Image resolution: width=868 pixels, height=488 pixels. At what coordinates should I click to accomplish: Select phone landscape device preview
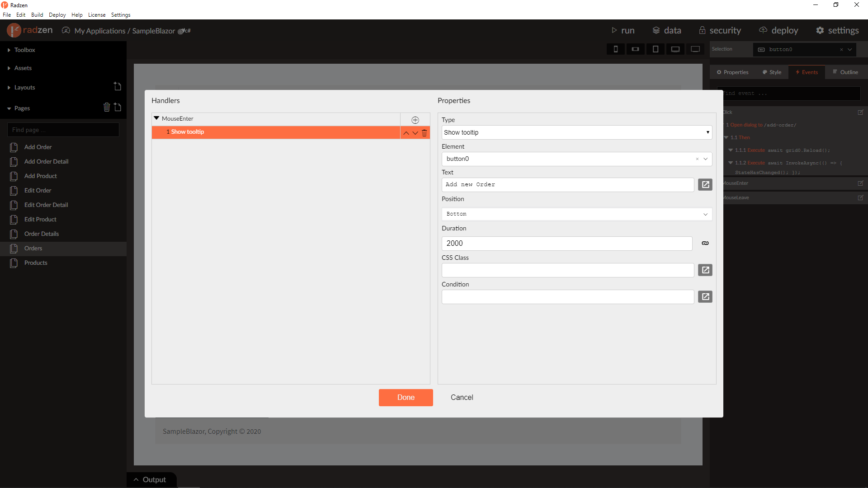click(x=636, y=49)
